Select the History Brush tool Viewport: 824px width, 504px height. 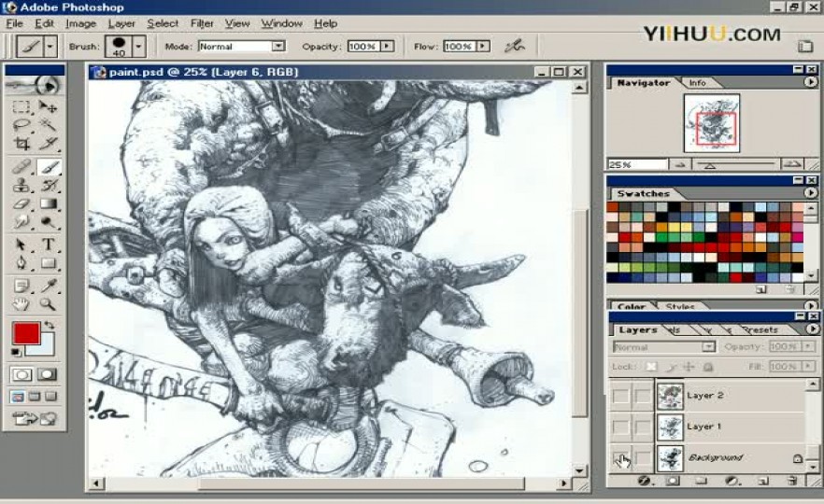(x=49, y=186)
